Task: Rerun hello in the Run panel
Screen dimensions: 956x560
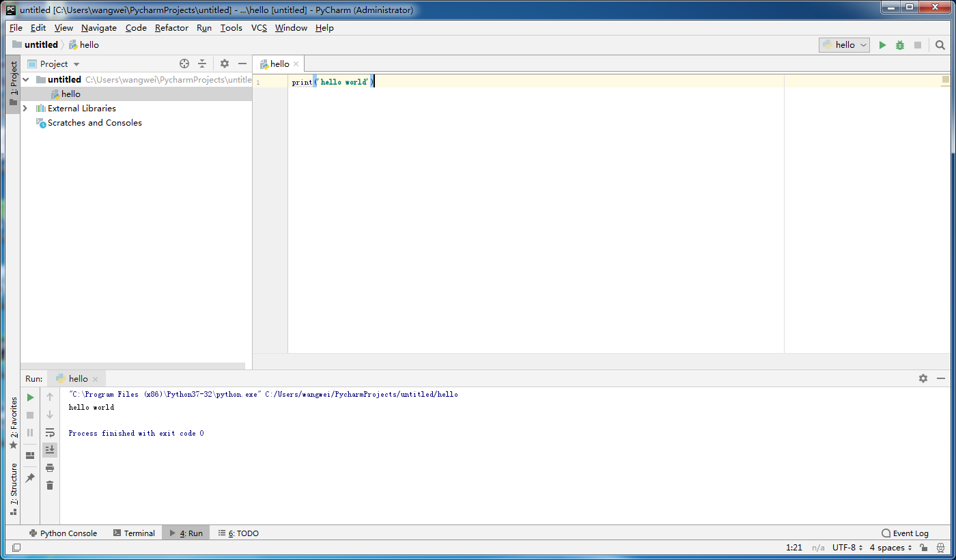Action: [x=30, y=397]
